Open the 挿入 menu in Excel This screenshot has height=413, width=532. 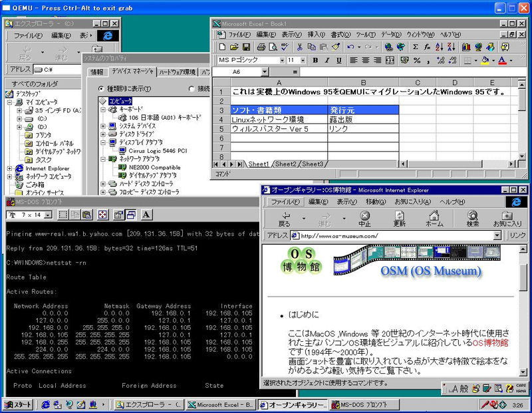316,35
